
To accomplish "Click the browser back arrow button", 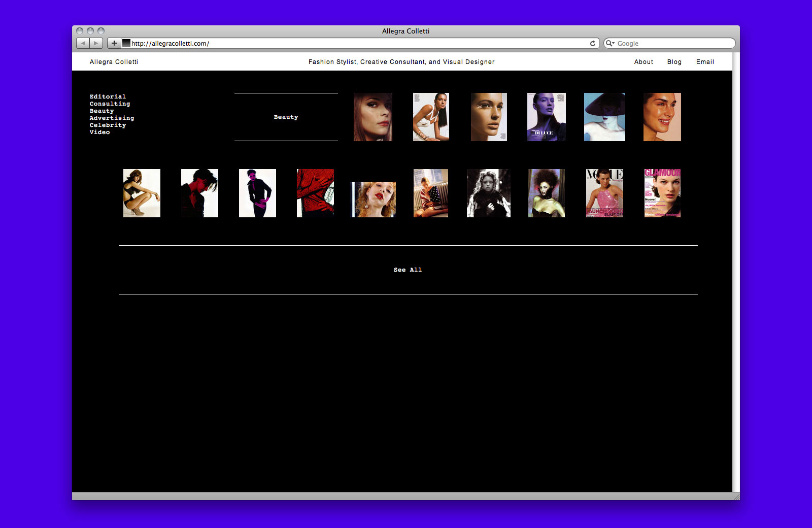I will point(83,44).
